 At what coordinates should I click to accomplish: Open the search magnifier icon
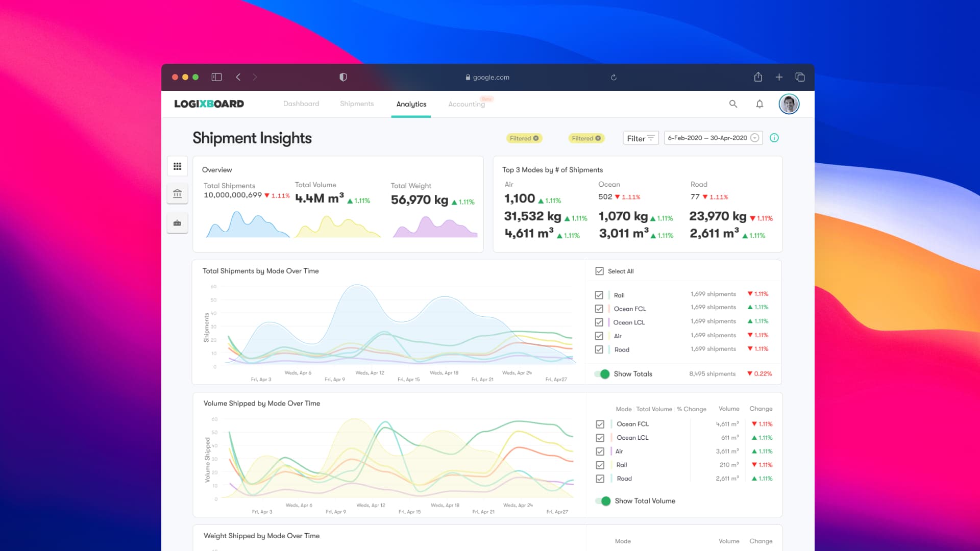click(733, 104)
